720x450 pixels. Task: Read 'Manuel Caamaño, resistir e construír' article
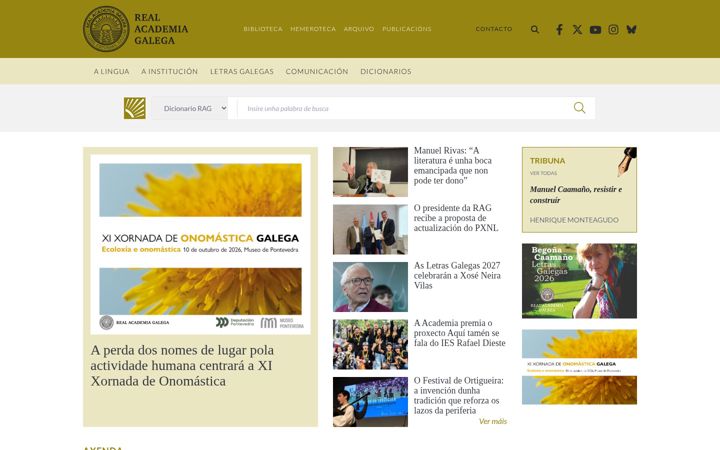point(576,195)
